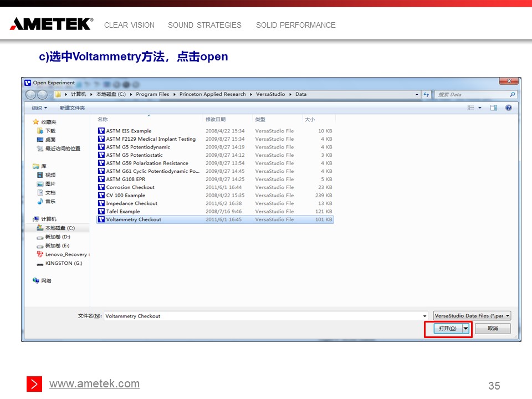Open the 视频 library
This screenshot has width=532, height=399.
(x=47, y=175)
